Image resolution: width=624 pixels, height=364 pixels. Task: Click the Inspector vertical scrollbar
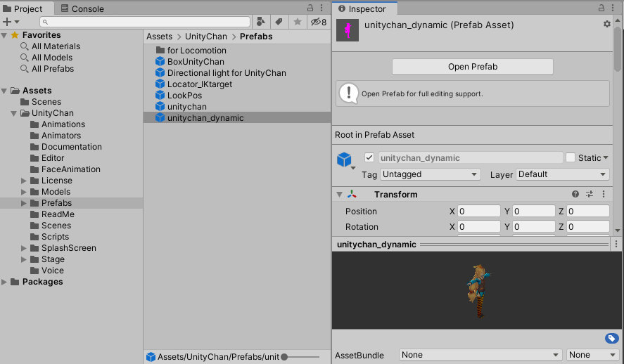pos(618,48)
